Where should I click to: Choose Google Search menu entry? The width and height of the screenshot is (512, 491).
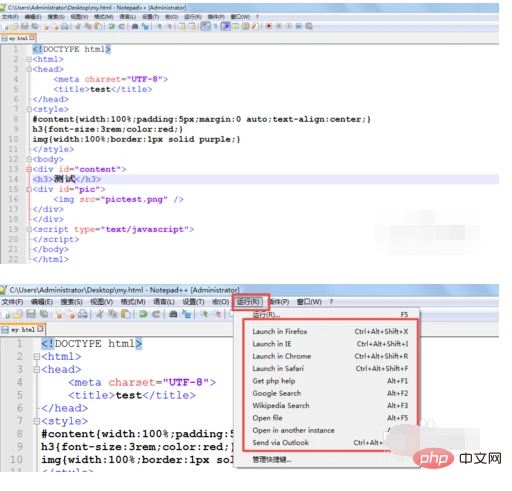click(x=330, y=393)
